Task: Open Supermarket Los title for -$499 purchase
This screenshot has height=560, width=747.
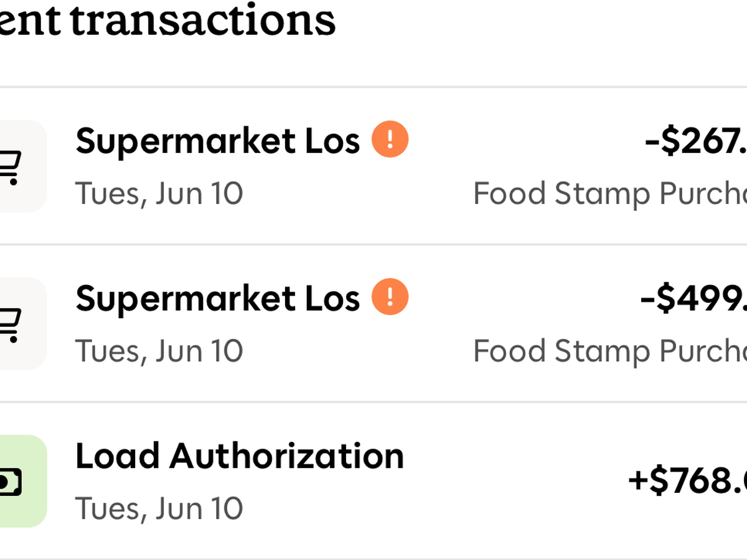Action: (x=217, y=298)
